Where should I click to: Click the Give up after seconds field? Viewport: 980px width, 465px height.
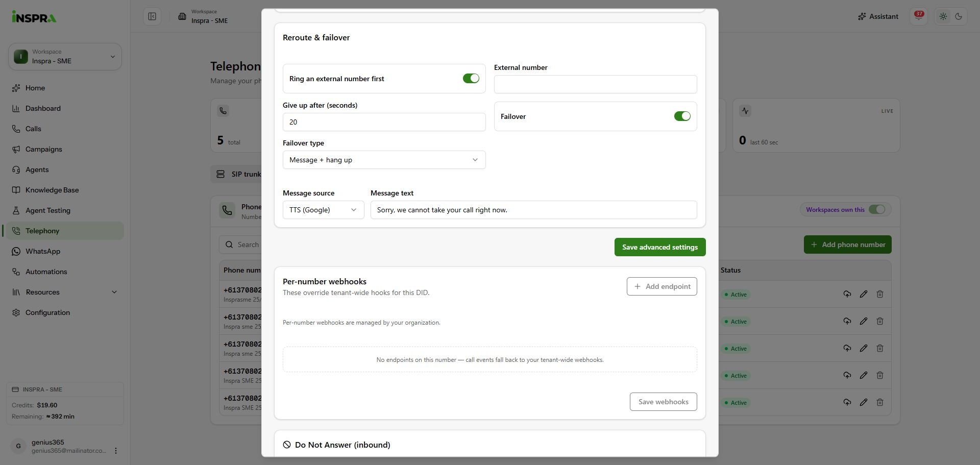(384, 122)
